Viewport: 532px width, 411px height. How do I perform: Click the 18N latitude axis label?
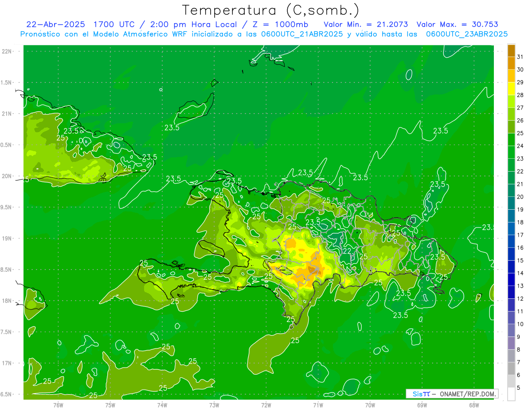tap(8, 301)
